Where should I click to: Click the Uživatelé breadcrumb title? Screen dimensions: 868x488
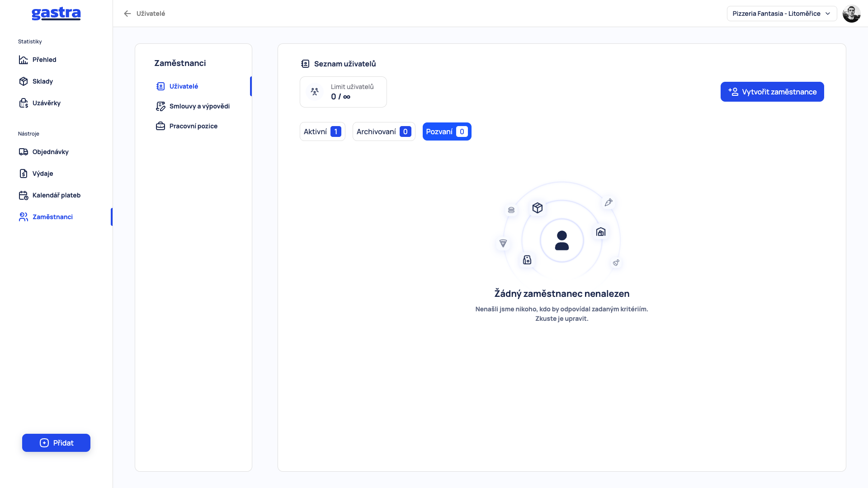151,14
